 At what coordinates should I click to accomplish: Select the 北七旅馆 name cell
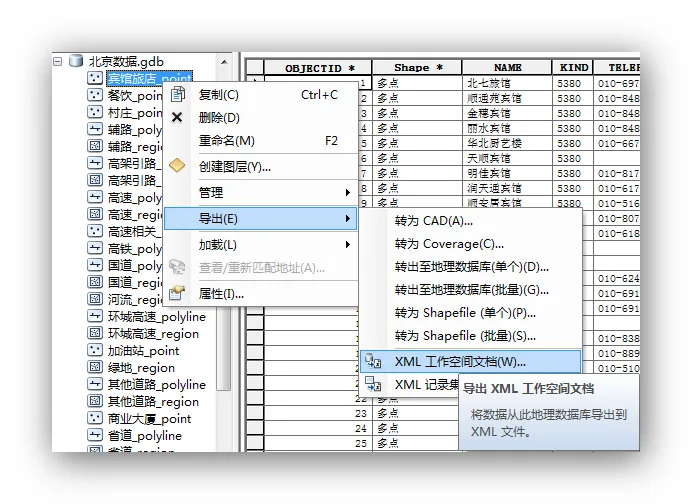(507, 83)
